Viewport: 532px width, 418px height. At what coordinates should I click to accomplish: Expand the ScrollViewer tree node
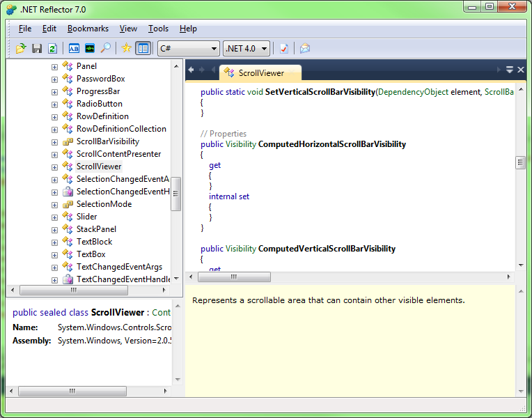[54, 167]
